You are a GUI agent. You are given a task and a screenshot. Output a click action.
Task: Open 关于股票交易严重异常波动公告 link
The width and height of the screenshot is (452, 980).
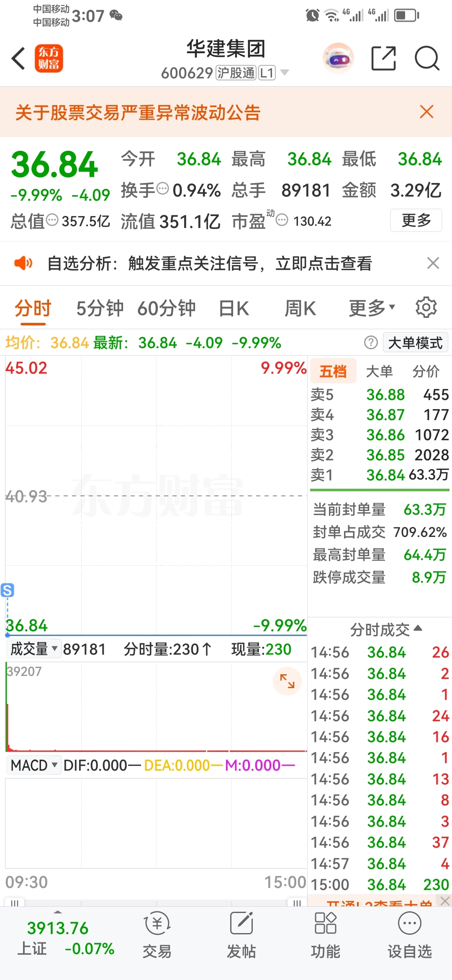point(138,112)
